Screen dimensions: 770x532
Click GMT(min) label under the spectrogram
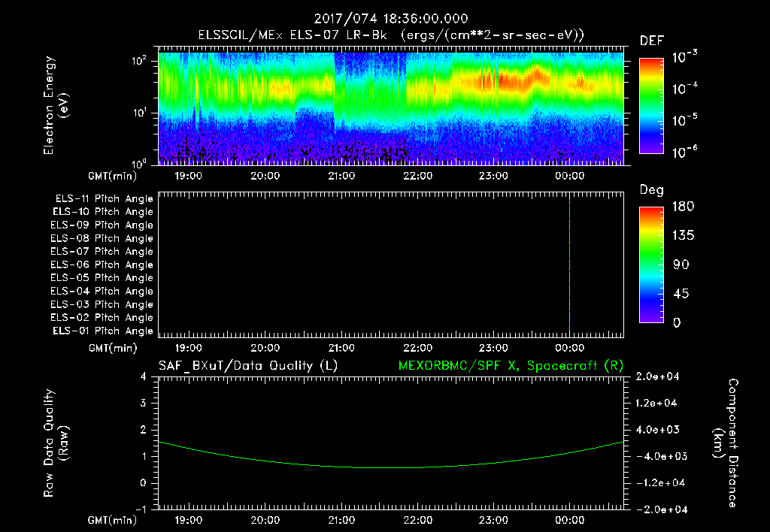click(113, 176)
